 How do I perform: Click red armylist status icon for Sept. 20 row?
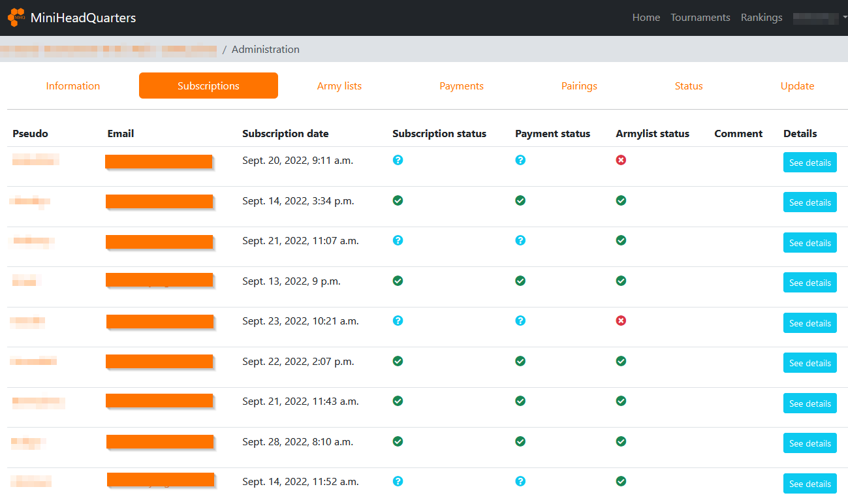(x=621, y=160)
